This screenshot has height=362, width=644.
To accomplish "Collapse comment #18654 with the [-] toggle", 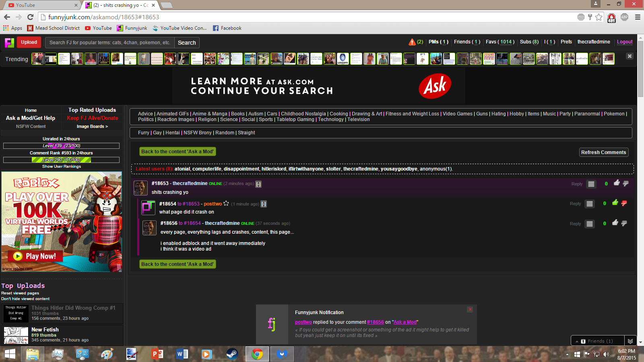I will tap(264, 204).
